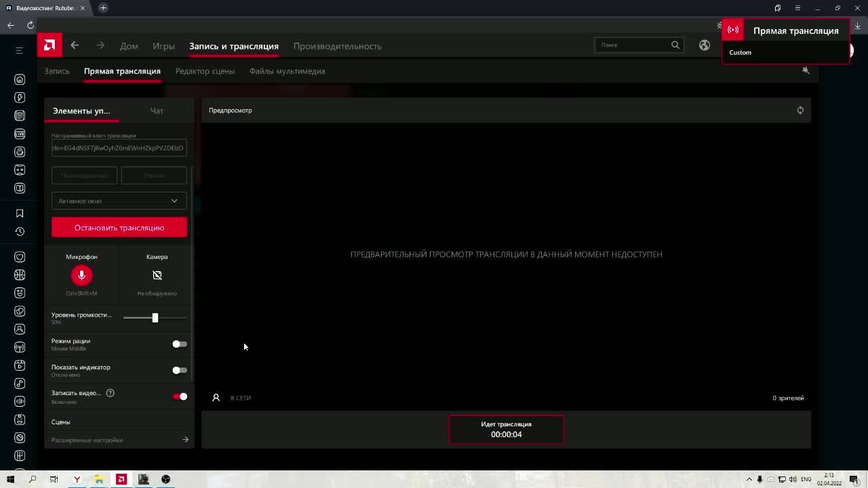Refresh the preview panel

coord(800,110)
